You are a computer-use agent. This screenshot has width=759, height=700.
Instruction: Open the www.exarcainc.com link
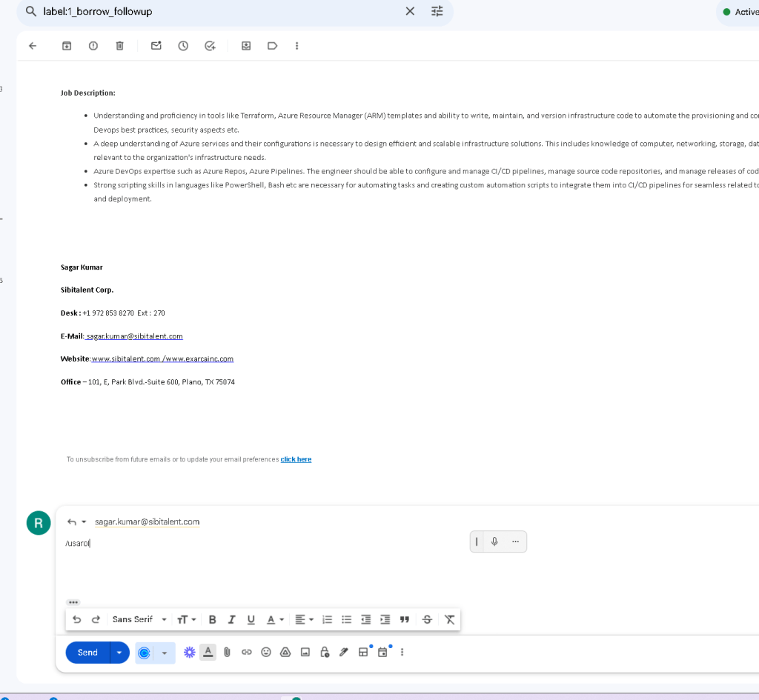pyautogui.click(x=199, y=359)
